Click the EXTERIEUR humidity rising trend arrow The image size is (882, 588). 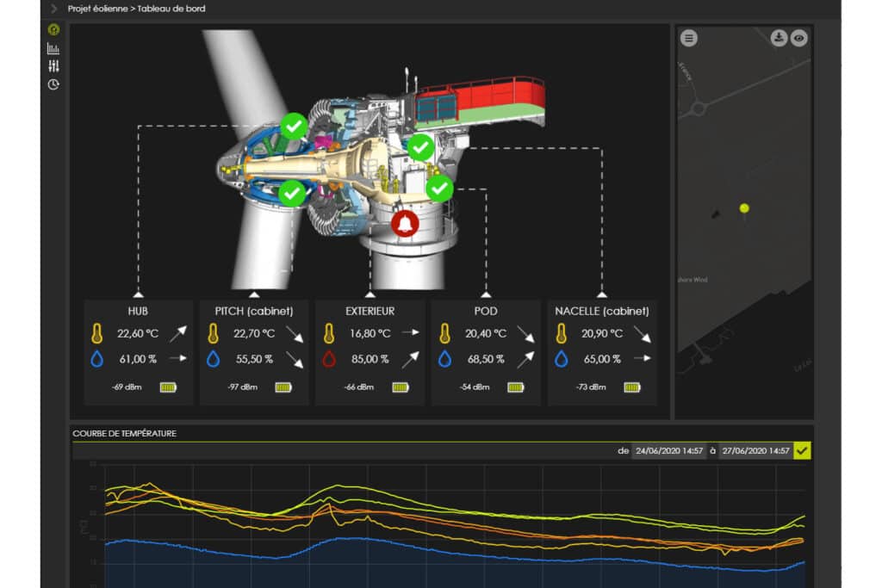[x=411, y=360]
